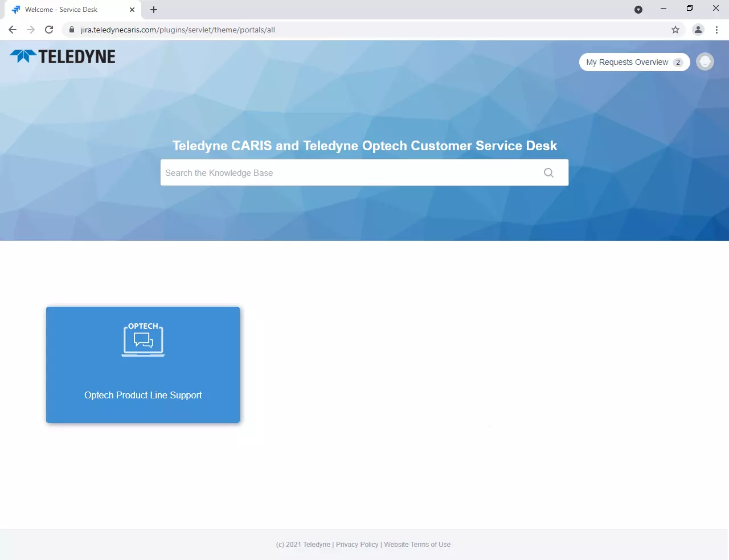Image resolution: width=729 pixels, height=560 pixels.
Task: Go forward to next page
Action: click(31, 30)
